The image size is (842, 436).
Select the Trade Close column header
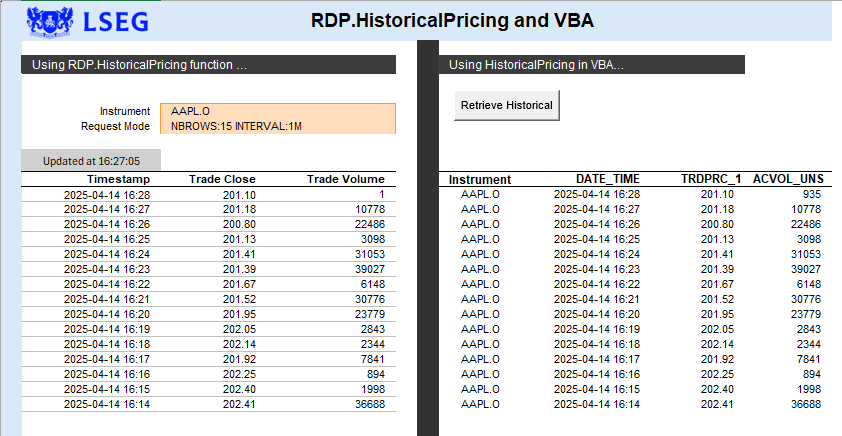[222, 179]
